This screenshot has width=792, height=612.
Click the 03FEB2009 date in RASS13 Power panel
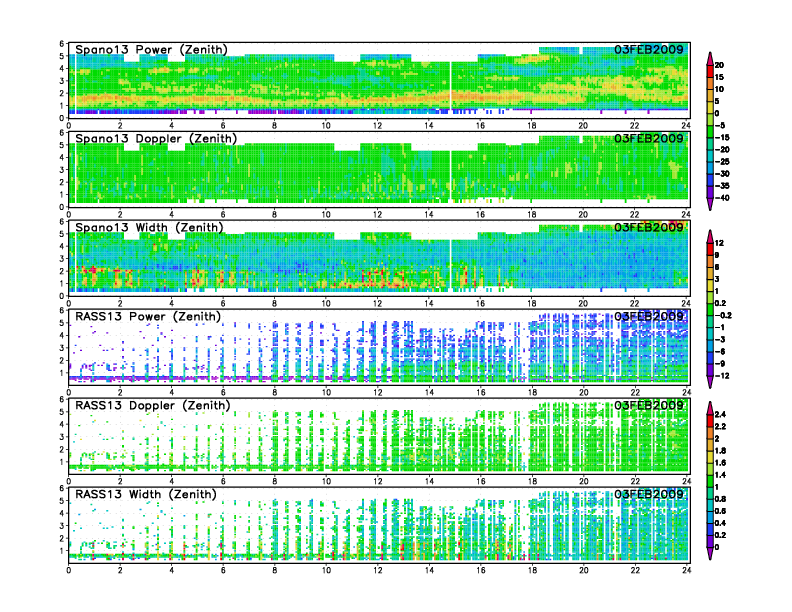(649, 317)
